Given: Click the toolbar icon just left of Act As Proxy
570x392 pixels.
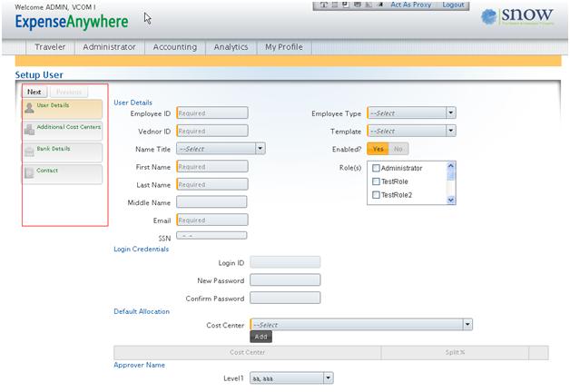Looking at the screenshot, I should pyautogui.click(x=380, y=5).
